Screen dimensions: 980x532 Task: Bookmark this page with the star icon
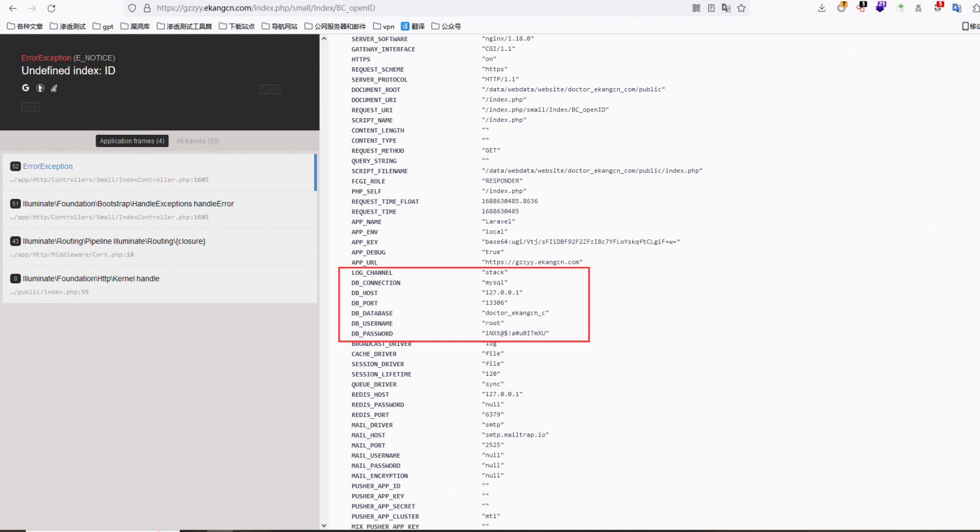pyautogui.click(x=742, y=8)
